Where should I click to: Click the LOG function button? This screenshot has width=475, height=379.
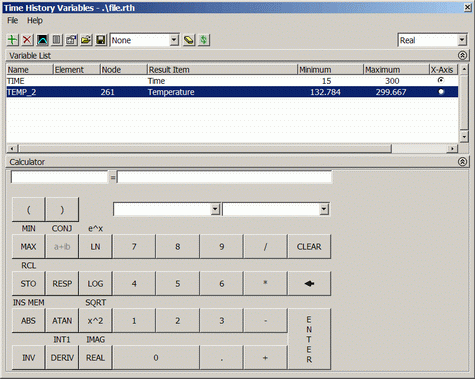click(95, 283)
